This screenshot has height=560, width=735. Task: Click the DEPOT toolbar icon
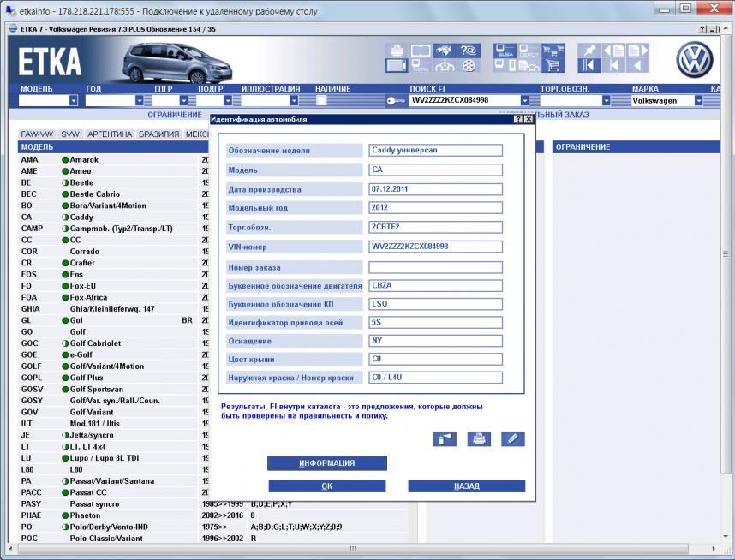529,51
